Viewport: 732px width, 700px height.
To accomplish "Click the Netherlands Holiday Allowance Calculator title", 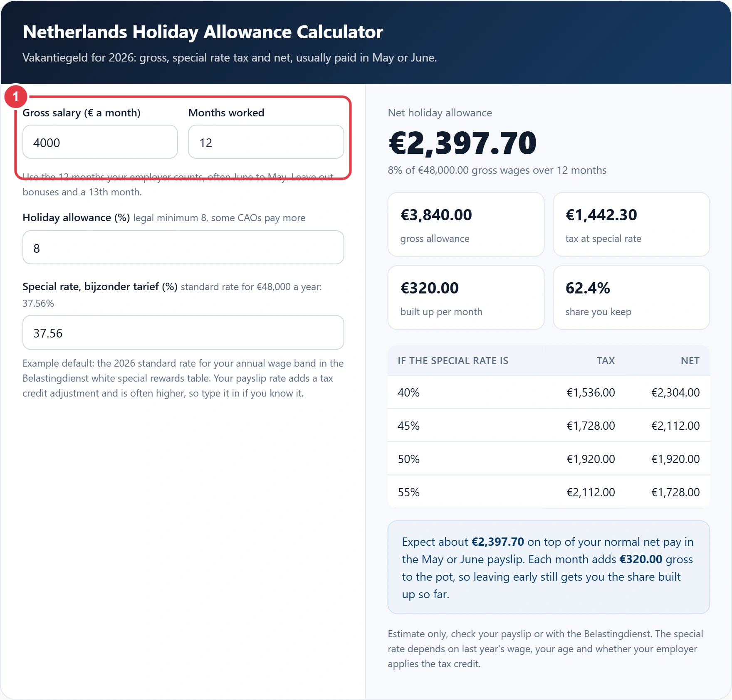I will [x=203, y=32].
